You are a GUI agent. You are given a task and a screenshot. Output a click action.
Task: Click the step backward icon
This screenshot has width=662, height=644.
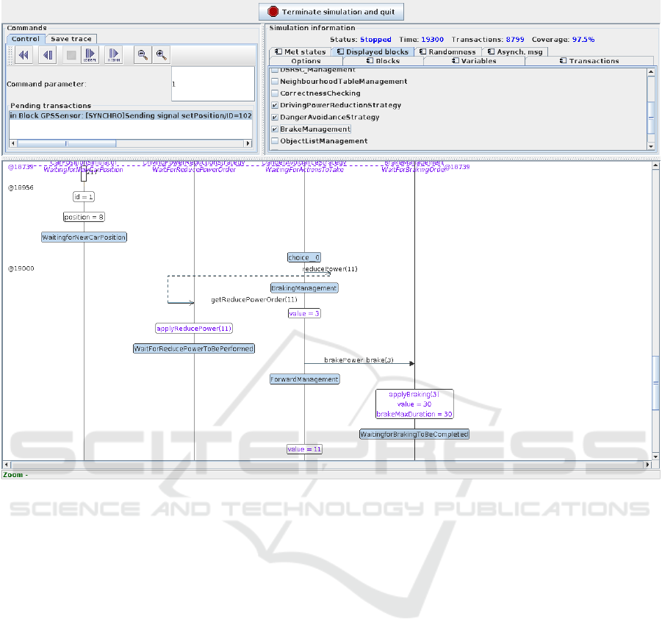47,54
